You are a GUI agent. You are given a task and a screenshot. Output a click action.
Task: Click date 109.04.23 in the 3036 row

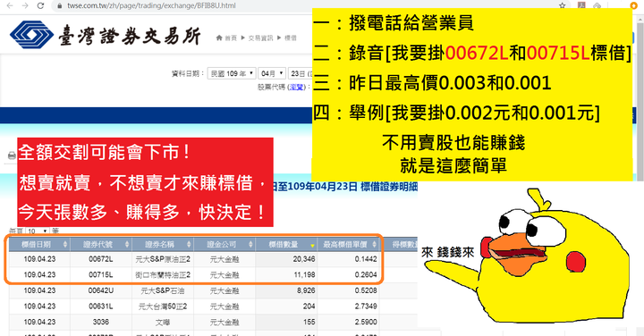[39, 322]
